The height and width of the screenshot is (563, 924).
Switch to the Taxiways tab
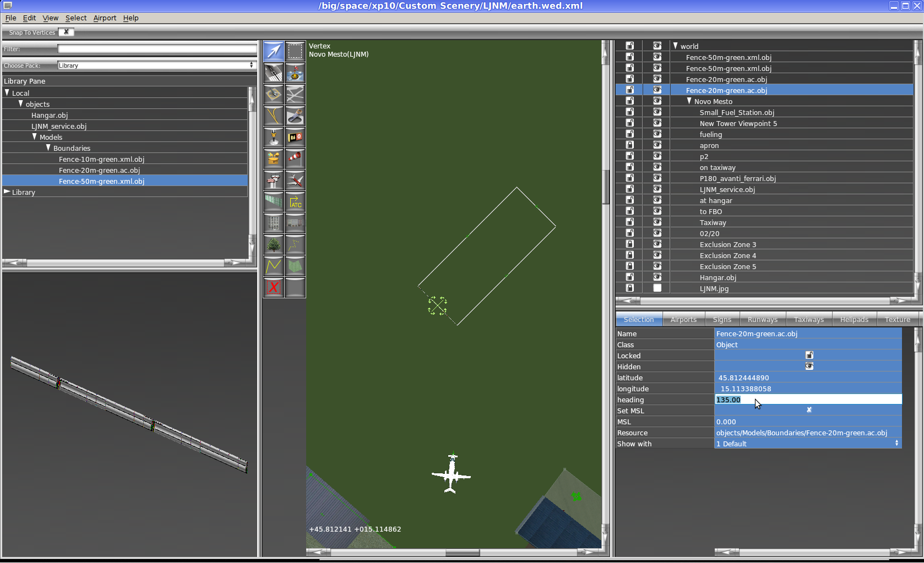[808, 320]
